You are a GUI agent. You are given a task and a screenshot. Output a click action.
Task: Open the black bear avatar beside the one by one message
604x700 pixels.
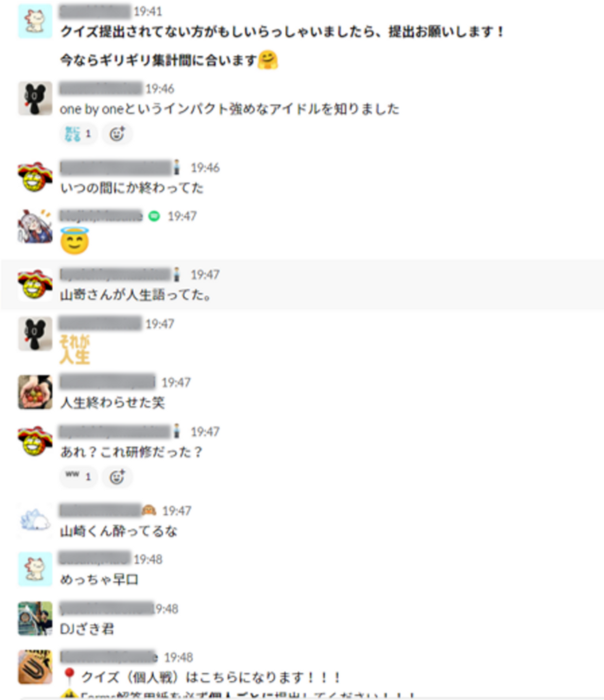tap(35, 99)
